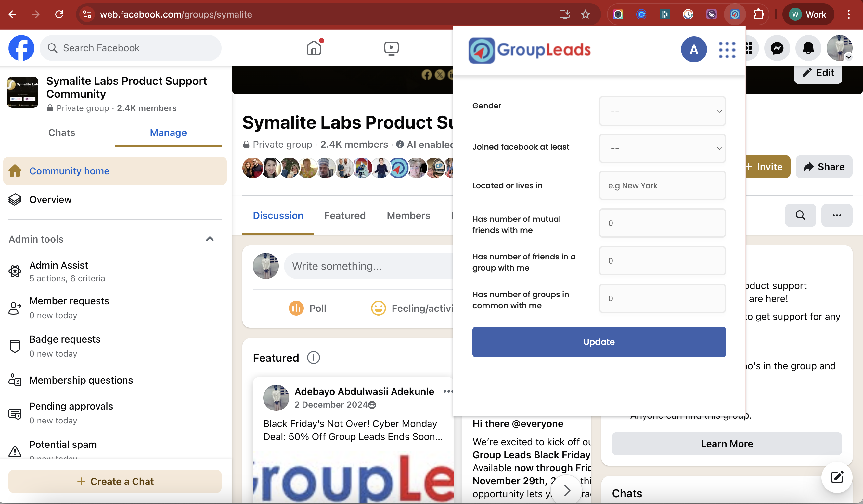Go back to previous page

(12, 14)
